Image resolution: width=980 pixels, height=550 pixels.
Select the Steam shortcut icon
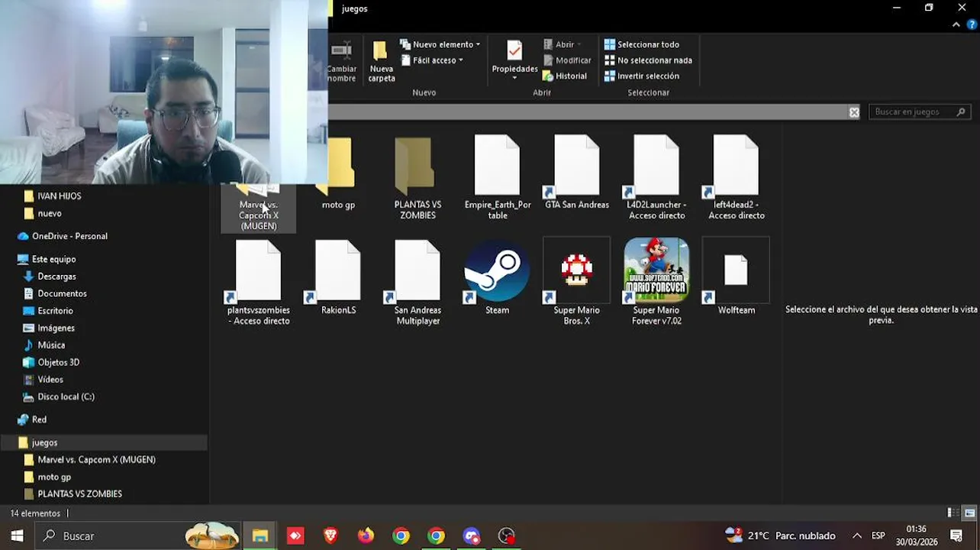tap(498, 270)
